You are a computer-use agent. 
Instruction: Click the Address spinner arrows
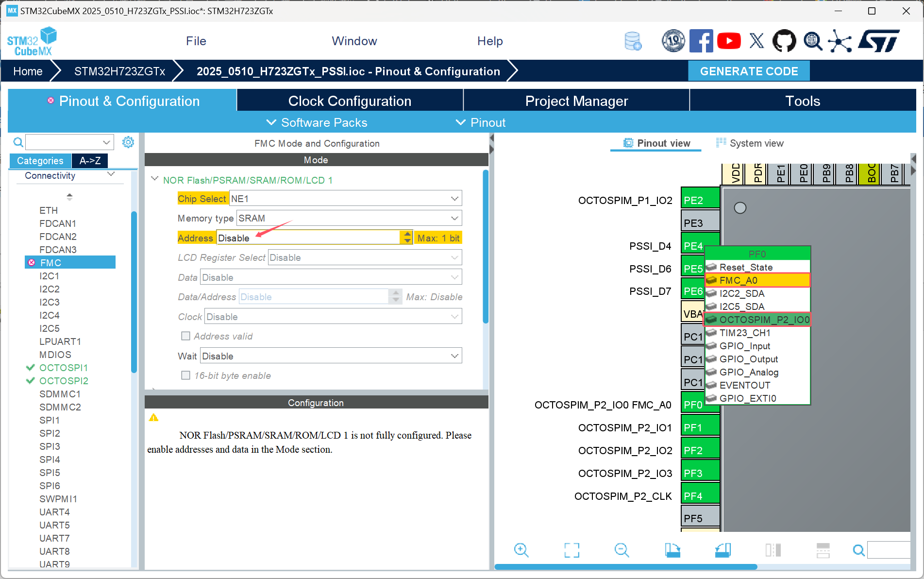click(x=406, y=238)
